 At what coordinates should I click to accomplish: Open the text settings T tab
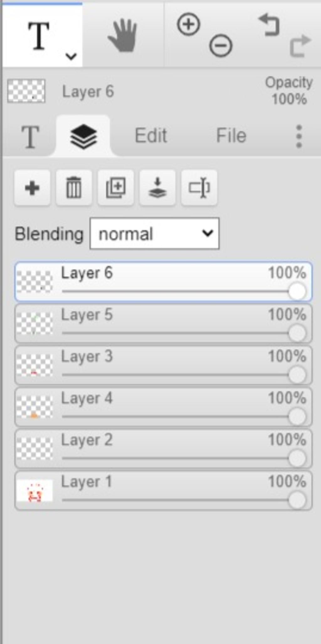click(x=30, y=137)
